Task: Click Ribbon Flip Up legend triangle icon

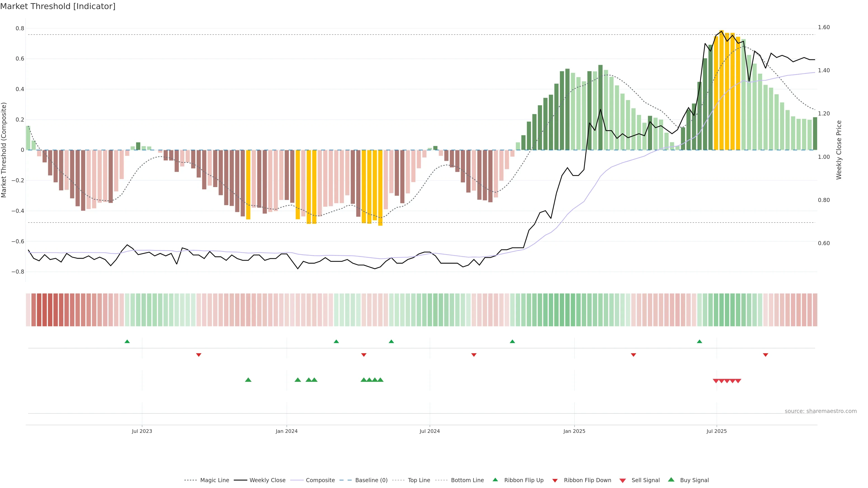Action: pyautogui.click(x=495, y=480)
